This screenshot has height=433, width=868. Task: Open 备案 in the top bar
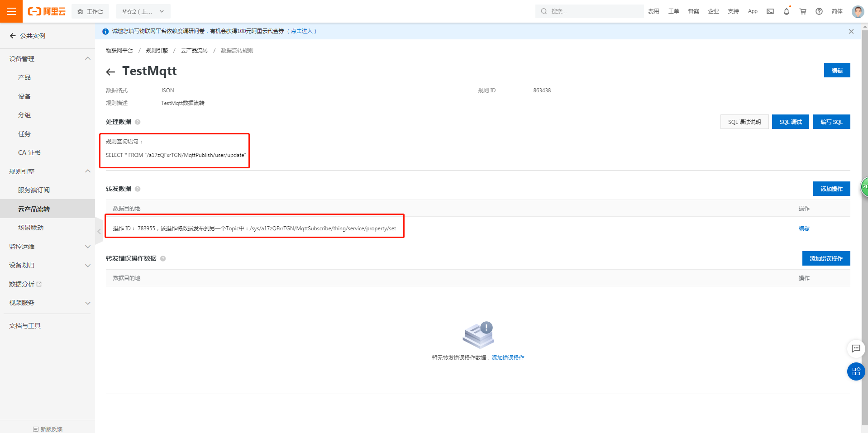point(694,11)
